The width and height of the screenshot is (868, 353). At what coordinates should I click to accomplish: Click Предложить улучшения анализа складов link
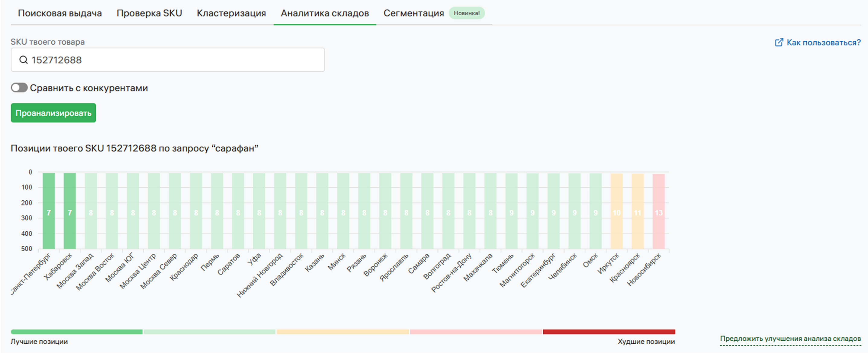[x=790, y=339]
